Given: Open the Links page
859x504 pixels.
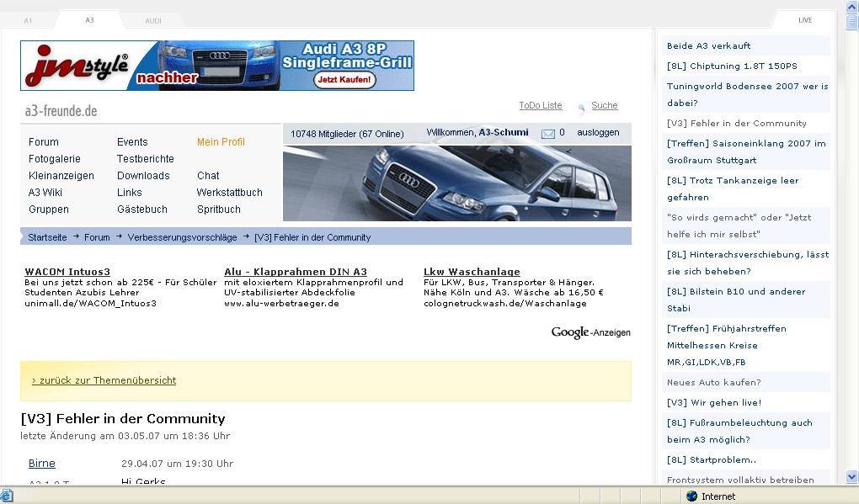Looking at the screenshot, I should (x=130, y=193).
